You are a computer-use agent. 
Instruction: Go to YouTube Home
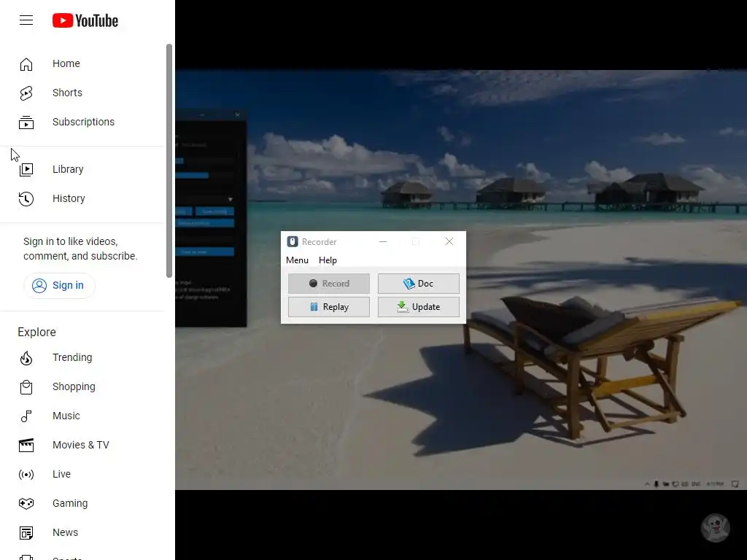click(x=66, y=64)
